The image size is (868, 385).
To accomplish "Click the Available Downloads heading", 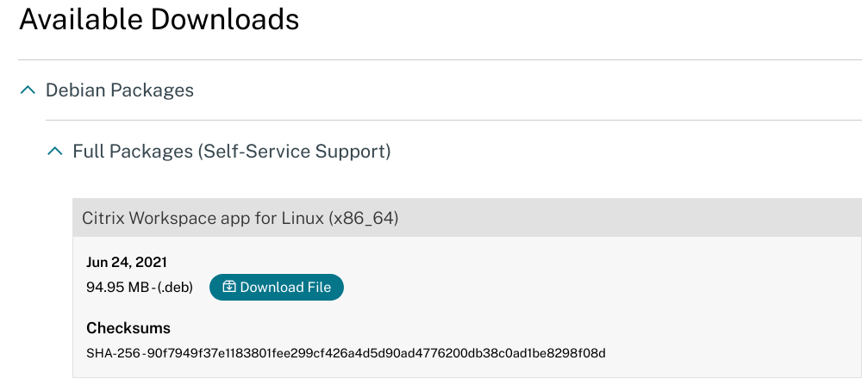I will click(159, 20).
